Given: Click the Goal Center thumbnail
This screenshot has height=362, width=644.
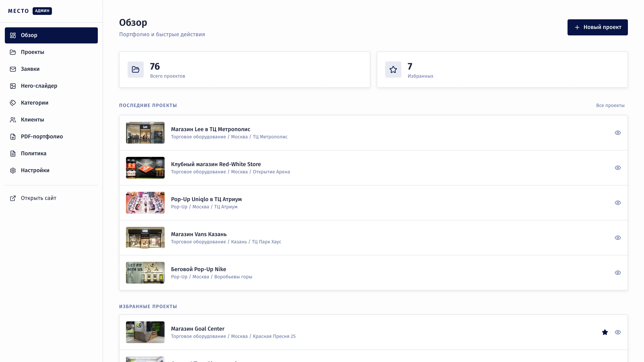Looking at the screenshot, I should [145, 332].
